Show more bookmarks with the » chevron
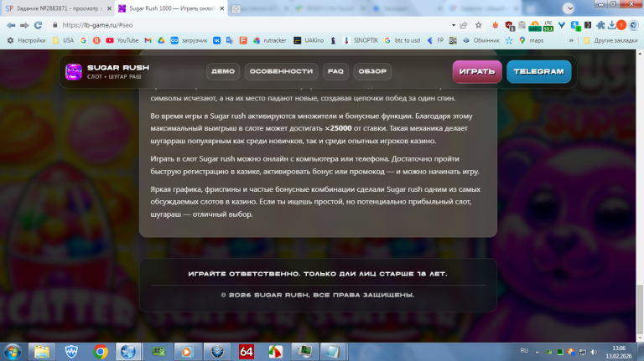The height and width of the screenshot is (361, 644). pos(571,40)
